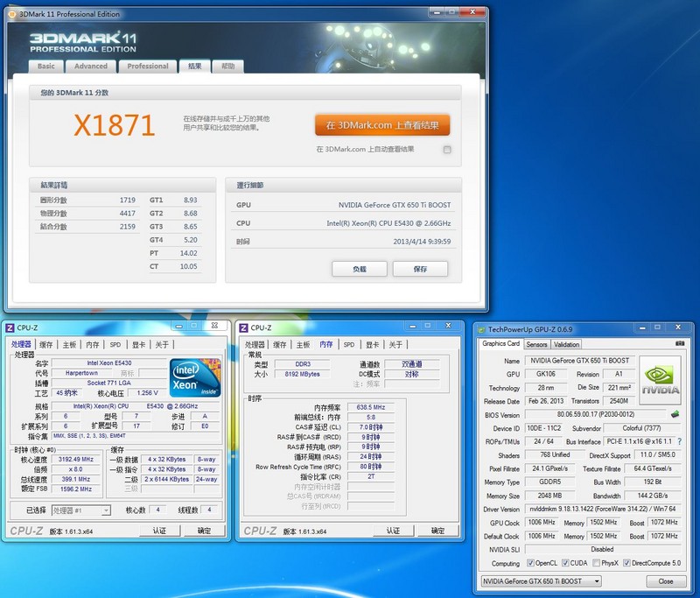This screenshot has width=700, height=598.
Task: Open the 显卡 tab in the memory CPU-Z window
Action: point(373,345)
